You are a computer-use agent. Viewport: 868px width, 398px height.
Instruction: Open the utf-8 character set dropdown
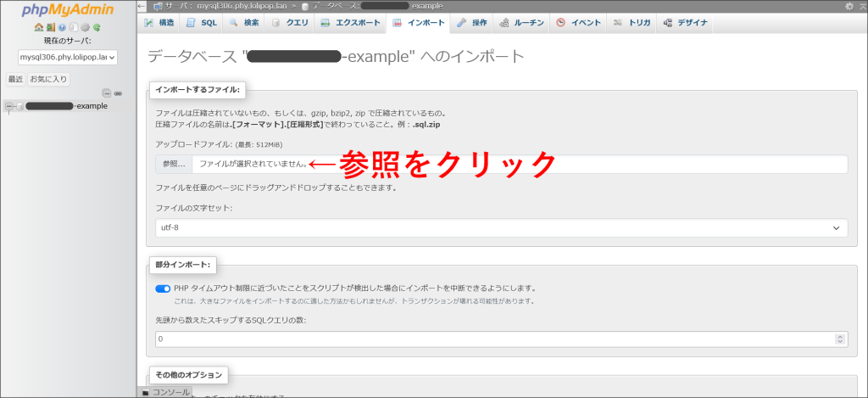(x=502, y=227)
